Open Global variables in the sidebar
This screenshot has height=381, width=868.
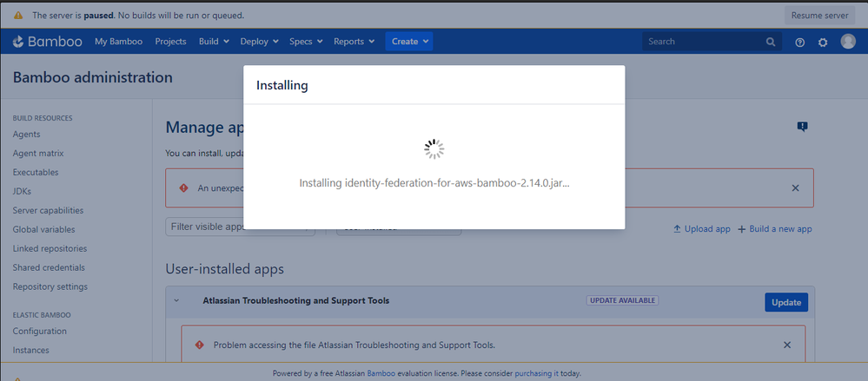point(43,229)
